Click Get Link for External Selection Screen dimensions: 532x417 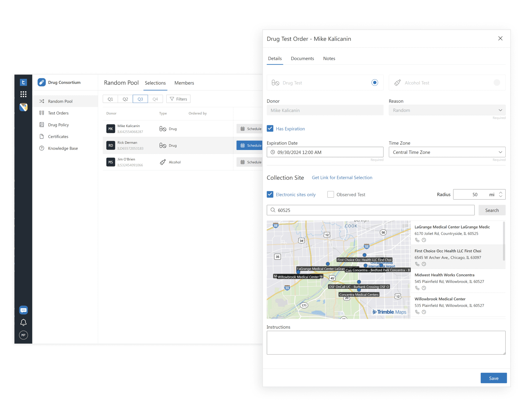[x=342, y=178]
